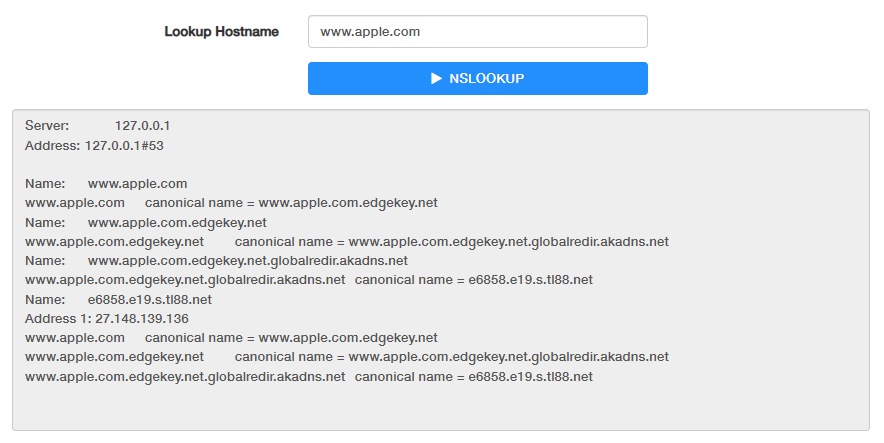Click the "Lookup Hostname" label
The image size is (884, 443).
pos(221,31)
